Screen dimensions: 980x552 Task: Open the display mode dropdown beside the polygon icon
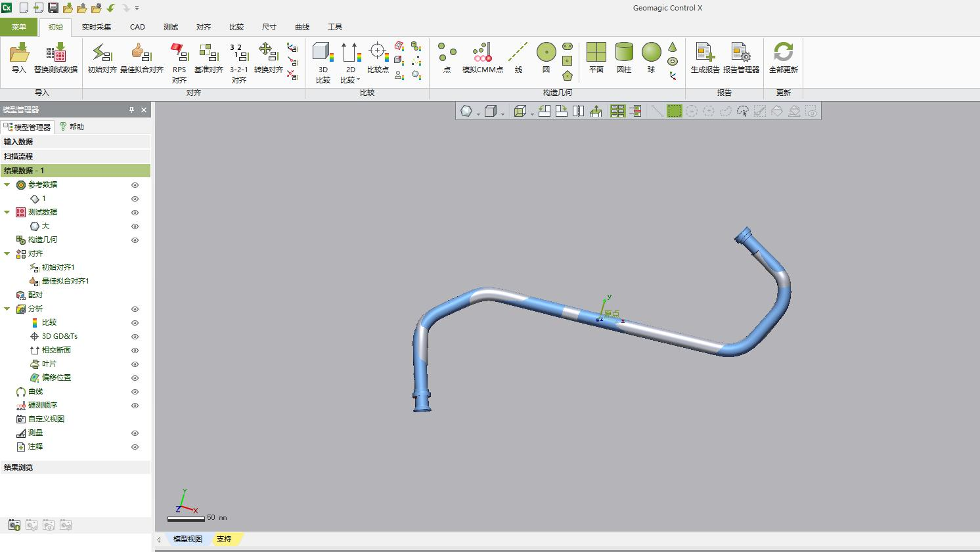[478, 114]
